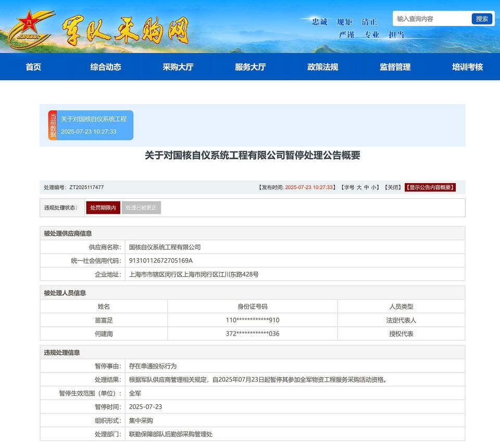500x448 pixels.
Task: Click ID number ending in 910
Action: pos(253,320)
